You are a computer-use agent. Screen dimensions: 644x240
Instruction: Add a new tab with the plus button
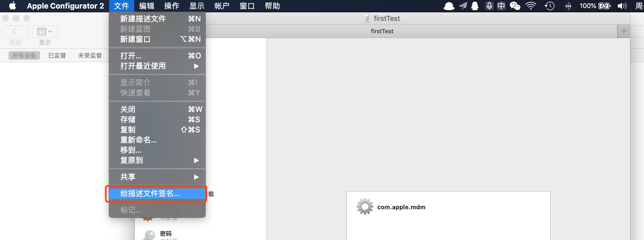(624, 31)
